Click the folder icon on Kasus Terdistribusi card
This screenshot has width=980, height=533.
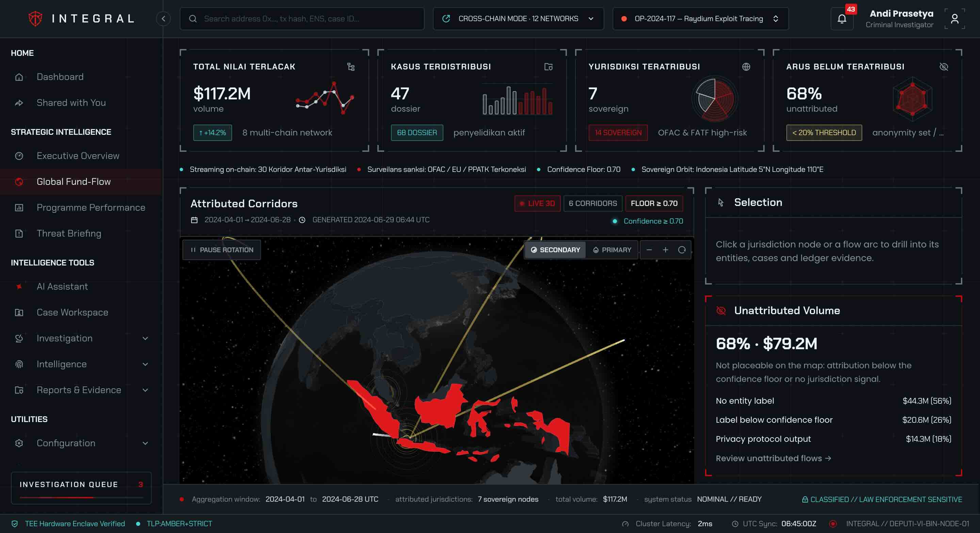coord(548,67)
